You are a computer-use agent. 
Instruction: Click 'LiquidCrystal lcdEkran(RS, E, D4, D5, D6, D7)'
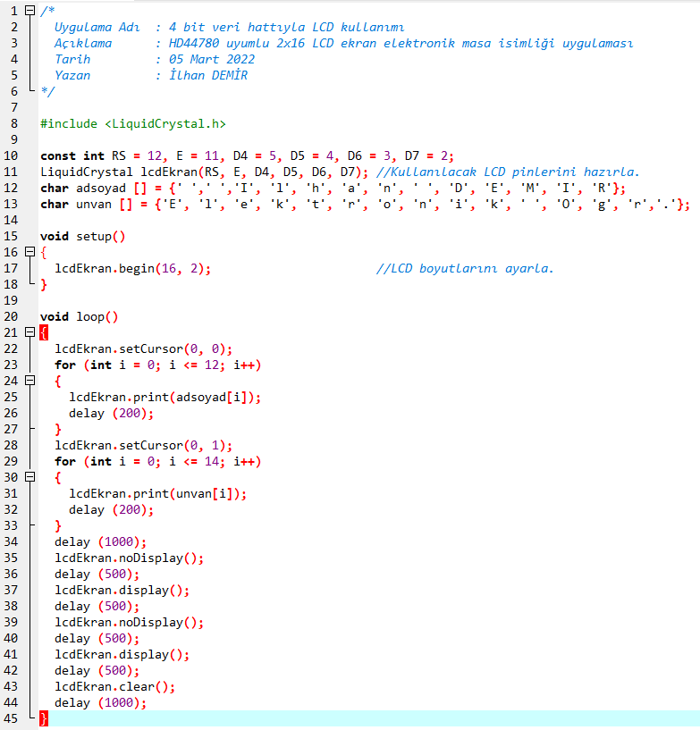click(204, 172)
